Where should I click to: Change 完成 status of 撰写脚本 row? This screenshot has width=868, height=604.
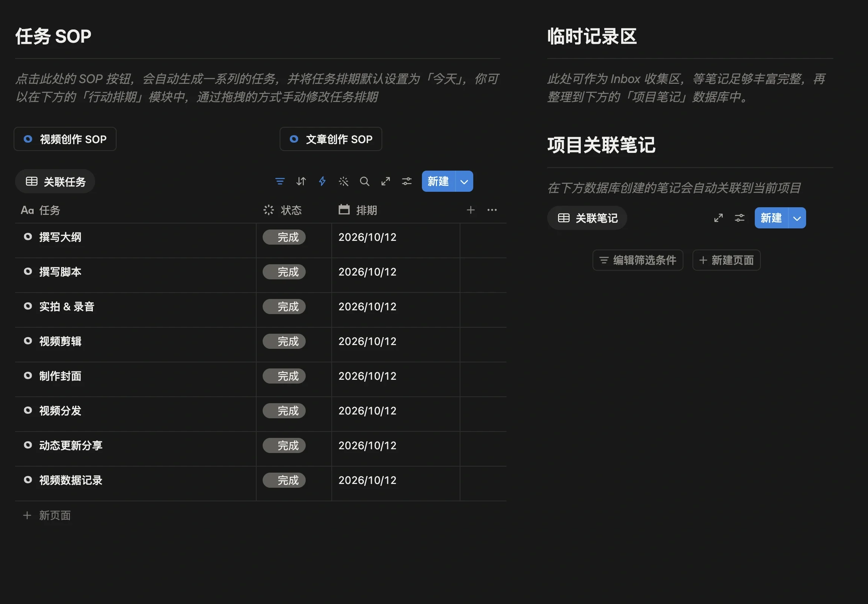click(284, 272)
